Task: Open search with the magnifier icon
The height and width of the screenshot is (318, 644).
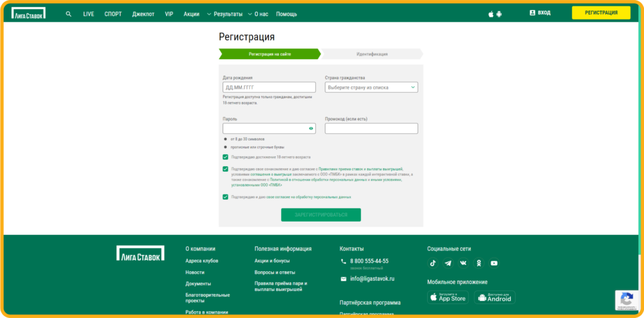Action: [x=69, y=14]
